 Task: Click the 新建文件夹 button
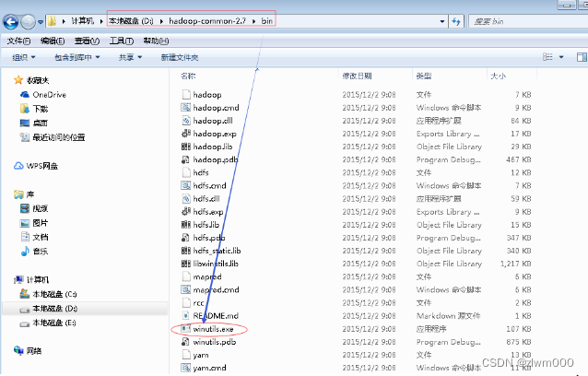(180, 57)
